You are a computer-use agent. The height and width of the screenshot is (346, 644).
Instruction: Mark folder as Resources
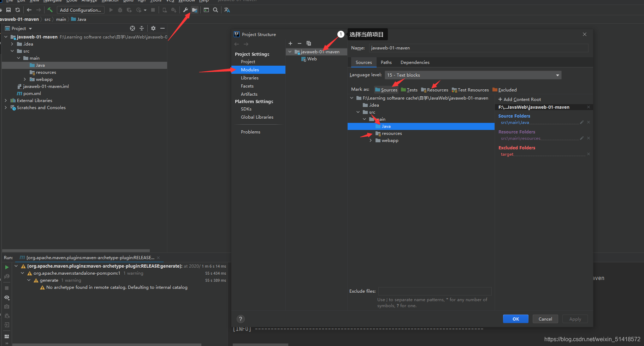point(435,90)
